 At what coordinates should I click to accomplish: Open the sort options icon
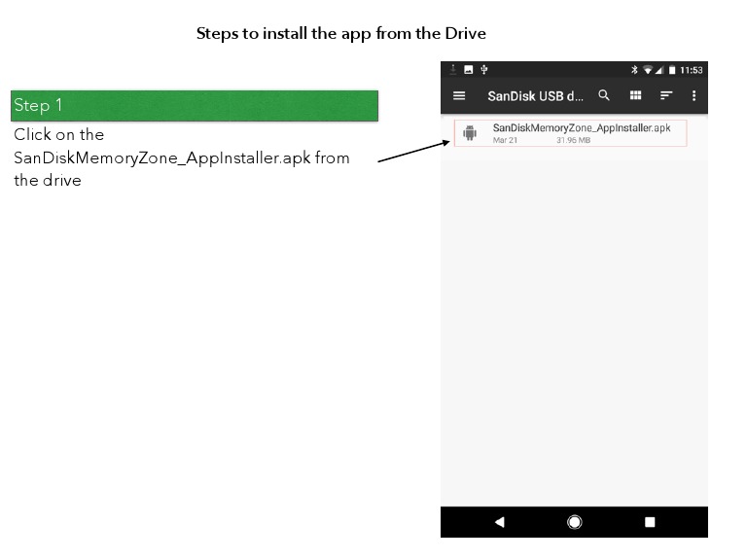666,95
